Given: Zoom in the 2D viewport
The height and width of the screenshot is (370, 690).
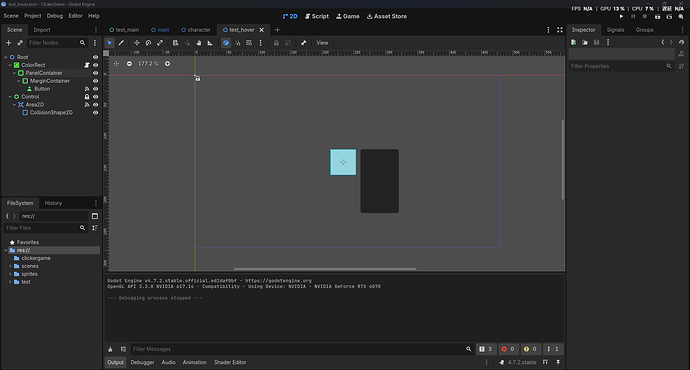Looking at the screenshot, I should [167, 64].
